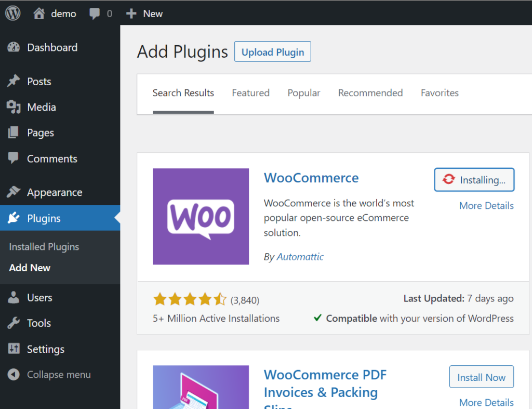
Task: Click the 5+ Million Active Installations text
Action: coord(216,319)
